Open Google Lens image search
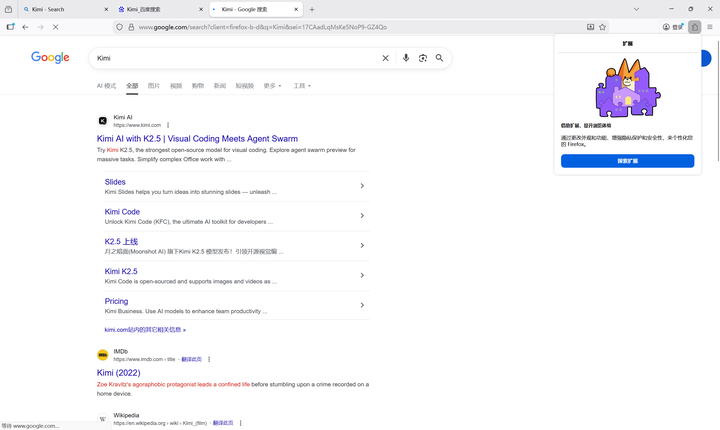720x430 pixels. pyautogui.click(x=422, y=58)
